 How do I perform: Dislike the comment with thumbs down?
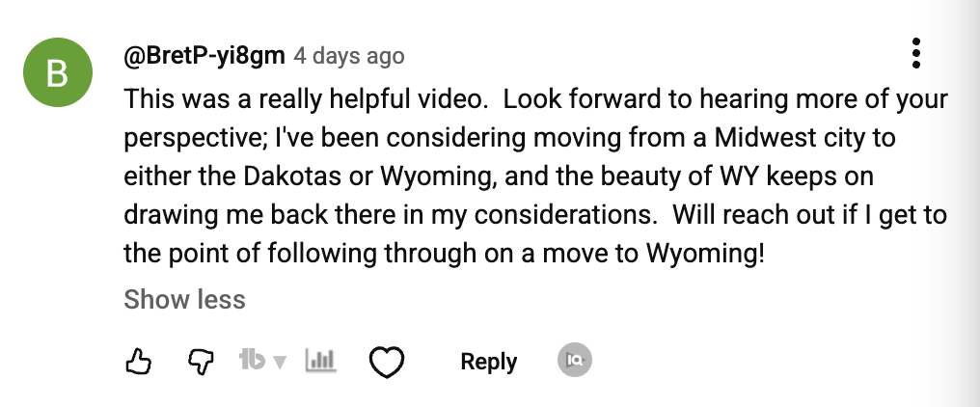click(199, 362)
